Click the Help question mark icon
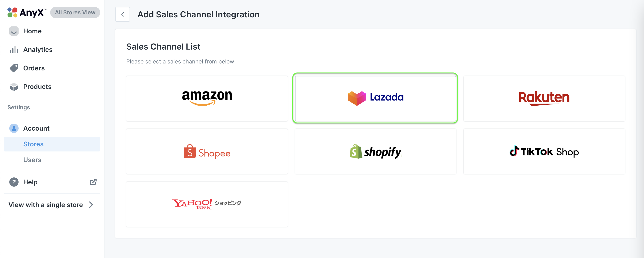The height and width of the screenshot is (258, 644). tap(14, 182)
